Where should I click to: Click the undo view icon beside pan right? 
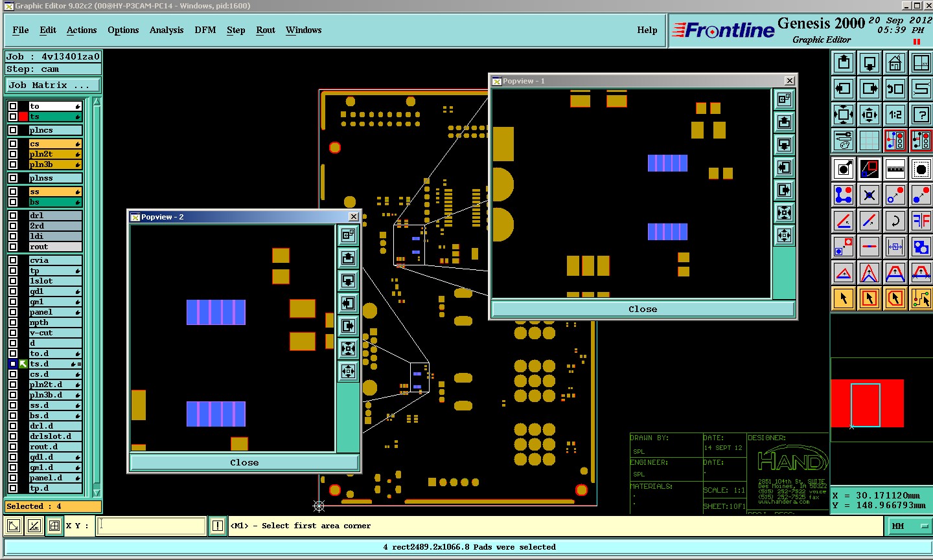[895, 89]
